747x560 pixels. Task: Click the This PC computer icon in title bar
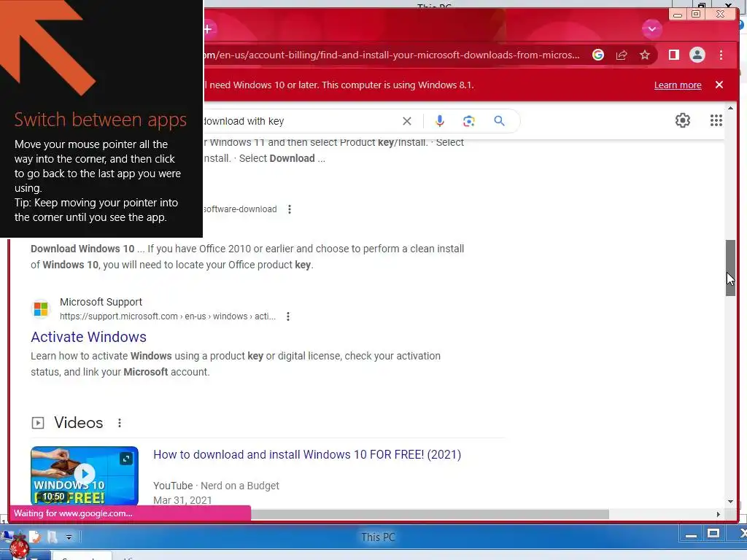click(x=7, y=535)
